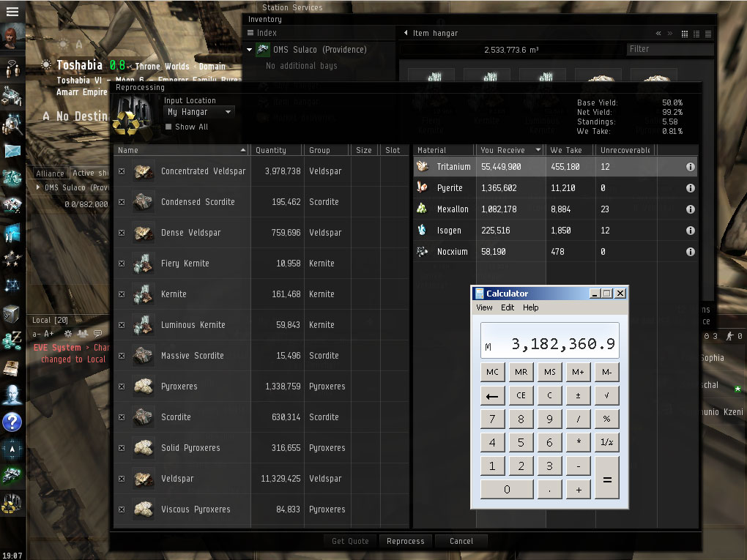Sort items by Name column header
The width and height of the screenshot is (747, 560).
(182, 150)
